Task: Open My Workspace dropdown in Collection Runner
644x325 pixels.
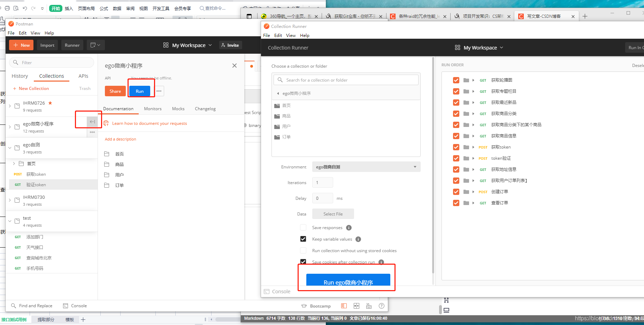Action: [479, 48]
